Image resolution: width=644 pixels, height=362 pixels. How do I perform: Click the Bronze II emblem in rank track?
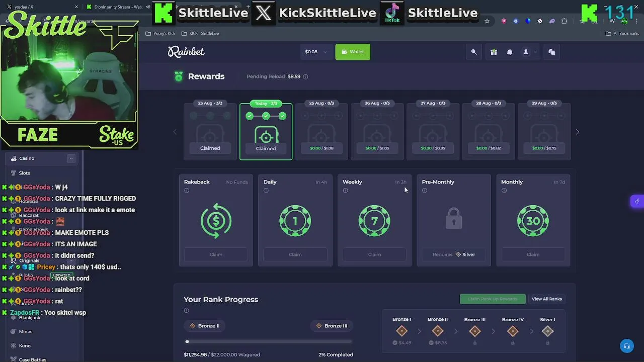point(438,331)
